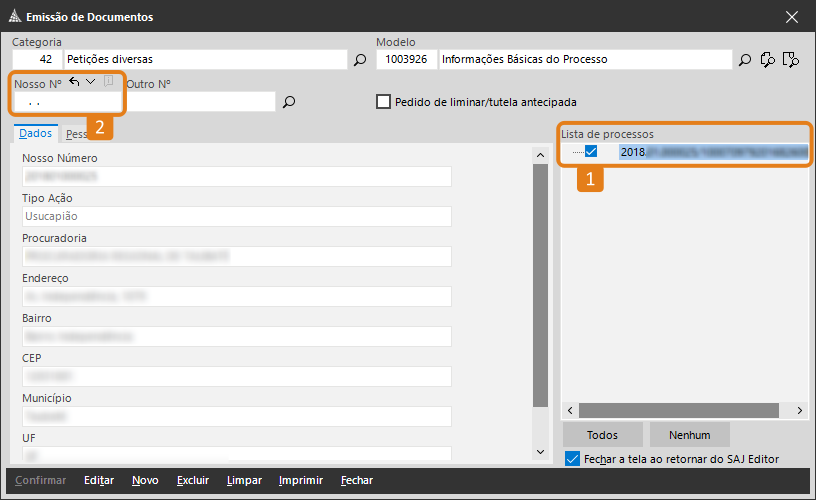Click the second icon right of Modelo search
Viewport: 816px width, 500px height.
pyautogui.click(x=768, y=60)
